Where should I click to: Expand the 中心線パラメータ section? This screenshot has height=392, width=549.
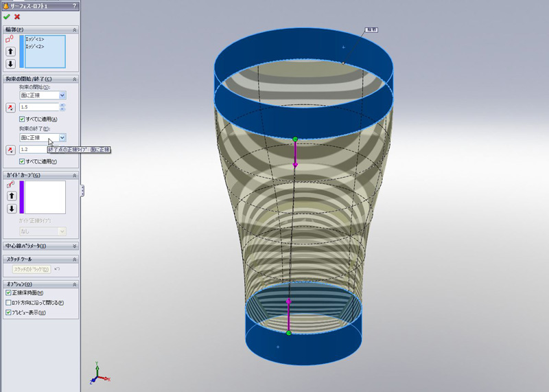(75, 246)
